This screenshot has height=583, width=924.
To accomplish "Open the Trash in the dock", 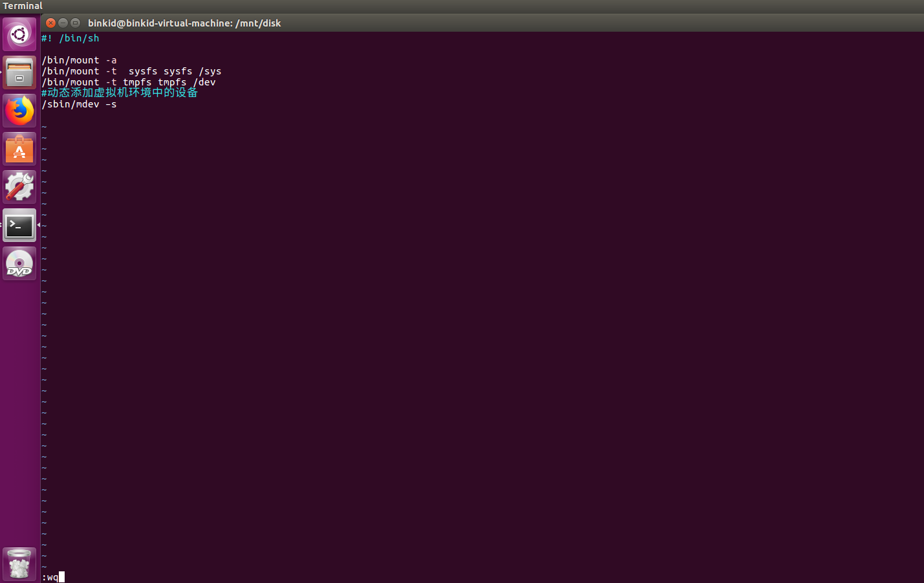I will pos(19,564).
